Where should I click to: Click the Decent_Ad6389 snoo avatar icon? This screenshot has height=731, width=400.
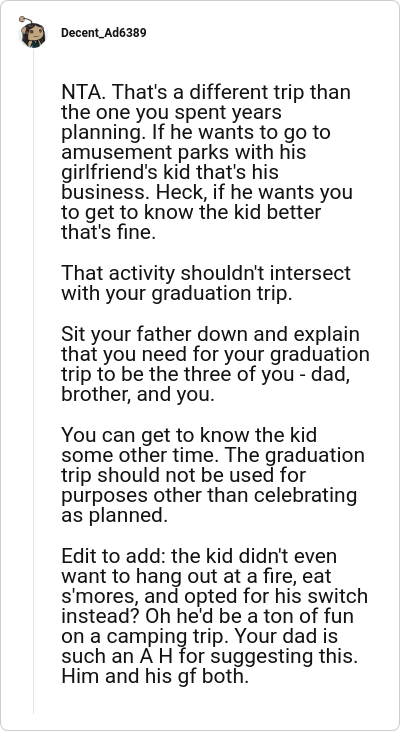(33, 33)
